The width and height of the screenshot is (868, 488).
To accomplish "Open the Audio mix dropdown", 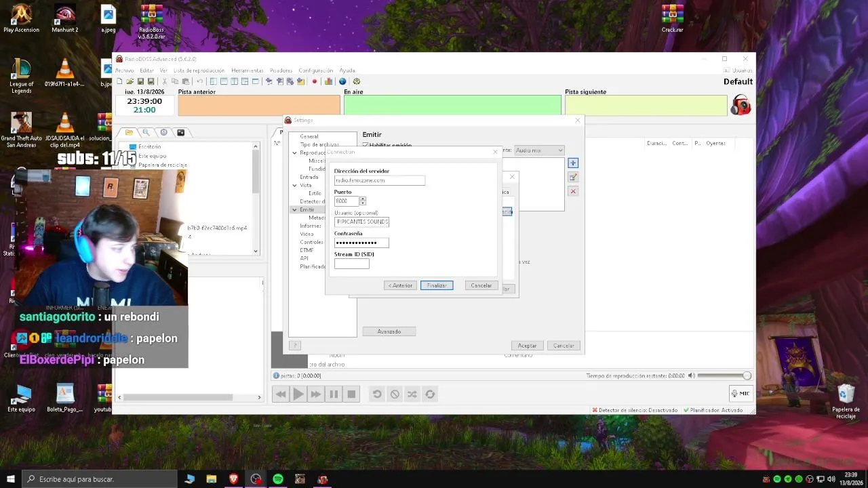I will coord(539,150).
